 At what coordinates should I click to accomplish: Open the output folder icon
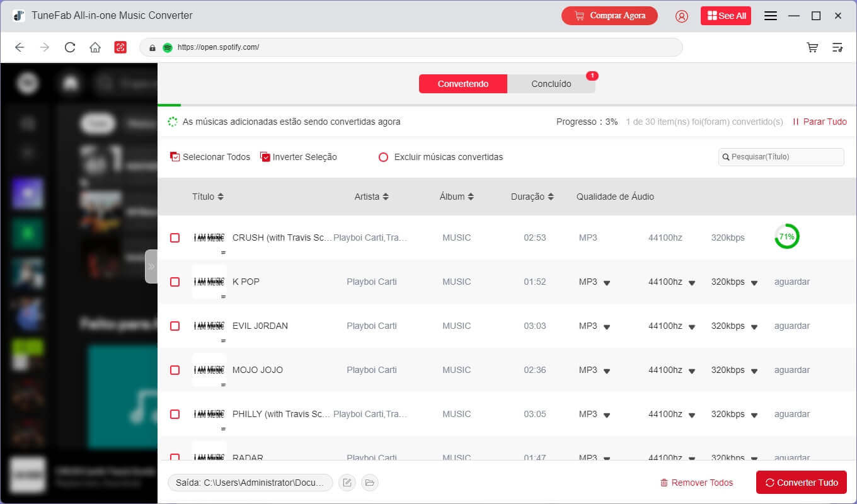click(370, 483)
